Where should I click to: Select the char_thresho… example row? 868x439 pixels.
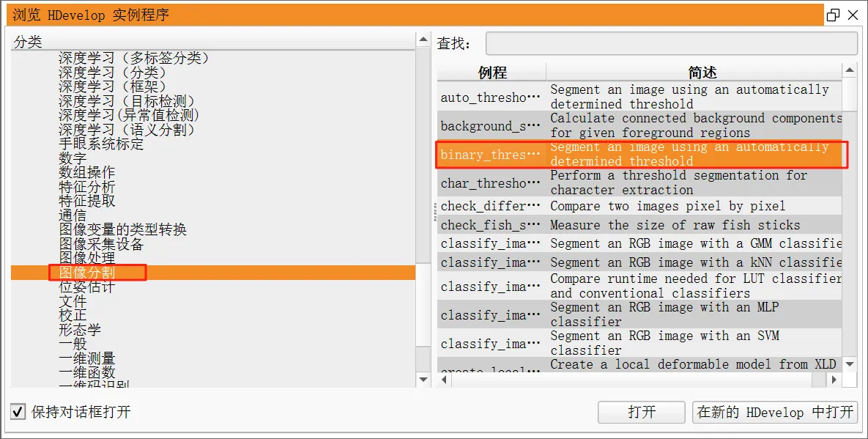[639, 182]
